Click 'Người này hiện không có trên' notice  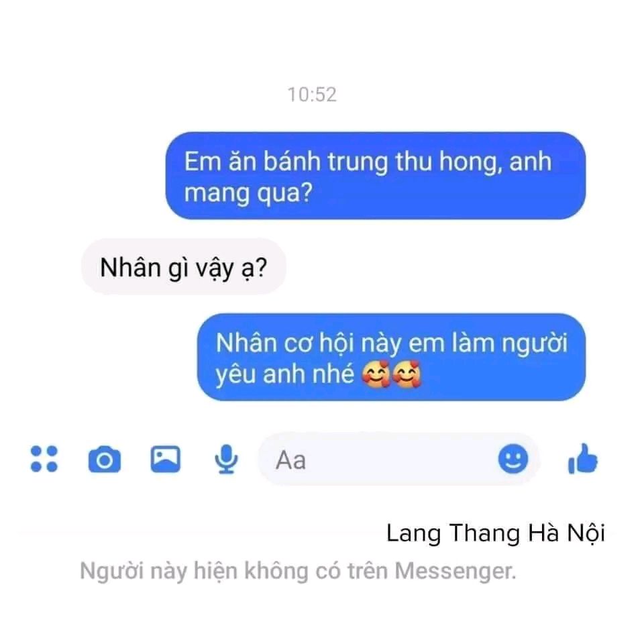click(x=235, y=572)
